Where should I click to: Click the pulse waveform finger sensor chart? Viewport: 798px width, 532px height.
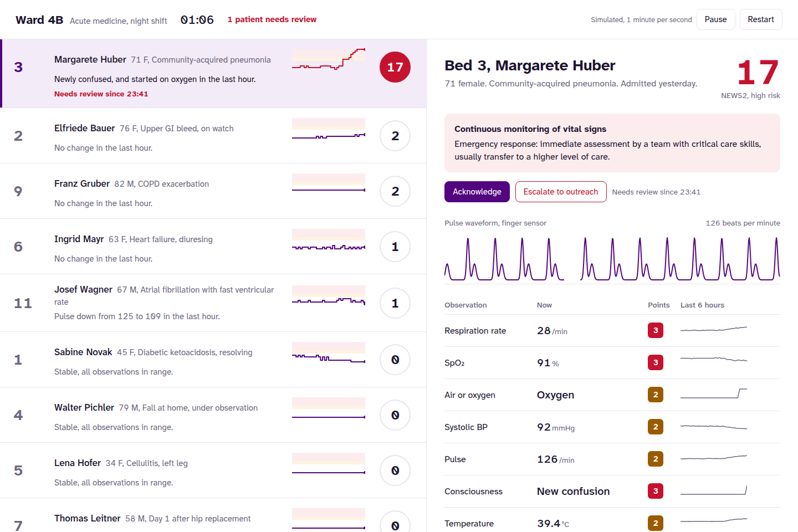pos(612,258)
